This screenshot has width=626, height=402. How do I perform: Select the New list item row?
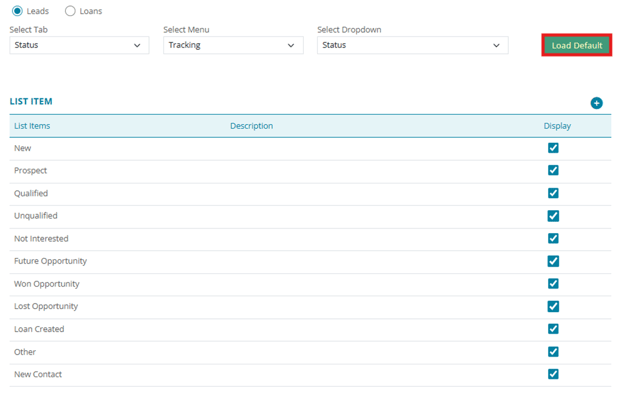pos(310,149)
